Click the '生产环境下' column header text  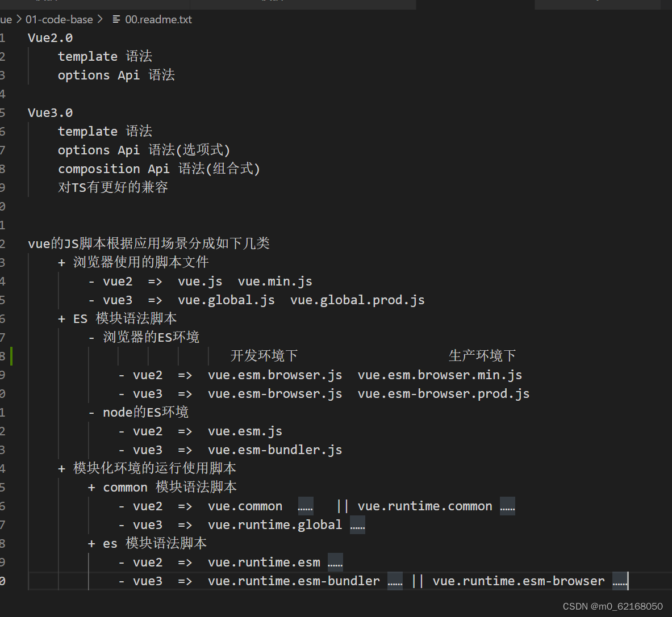click(482, 356)
